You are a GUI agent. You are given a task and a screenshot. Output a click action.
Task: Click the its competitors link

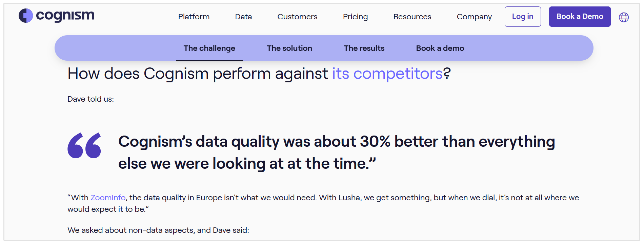coord(387,73)
